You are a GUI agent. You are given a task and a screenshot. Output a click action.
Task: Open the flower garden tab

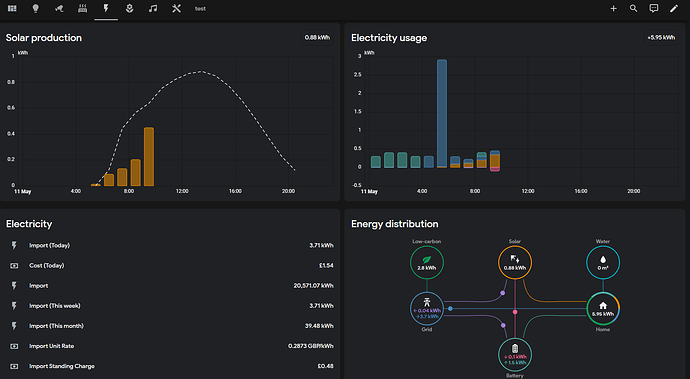coord(129,8)
